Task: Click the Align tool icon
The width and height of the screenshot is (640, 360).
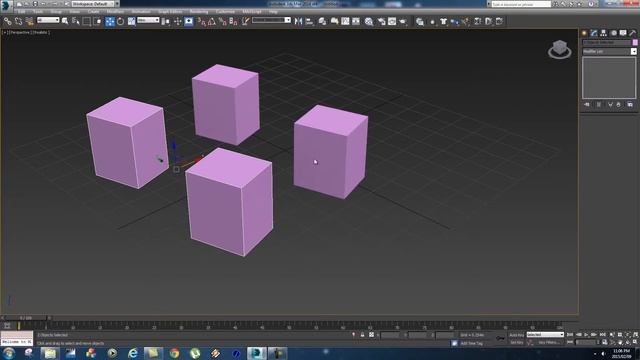Action: pos(309,21)
